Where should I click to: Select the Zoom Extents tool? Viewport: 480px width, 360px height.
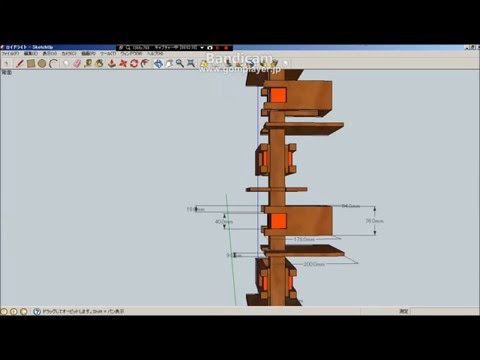[191, 63]
